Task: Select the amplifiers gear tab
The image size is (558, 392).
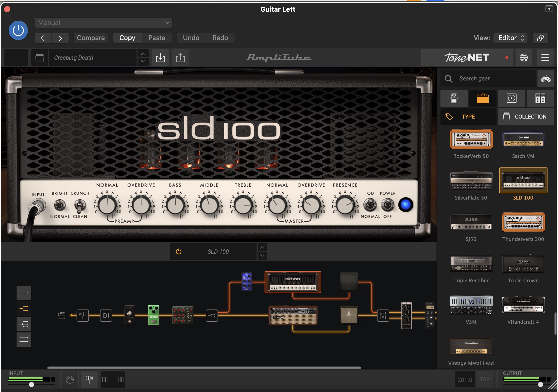Action: tap(483, 98)
